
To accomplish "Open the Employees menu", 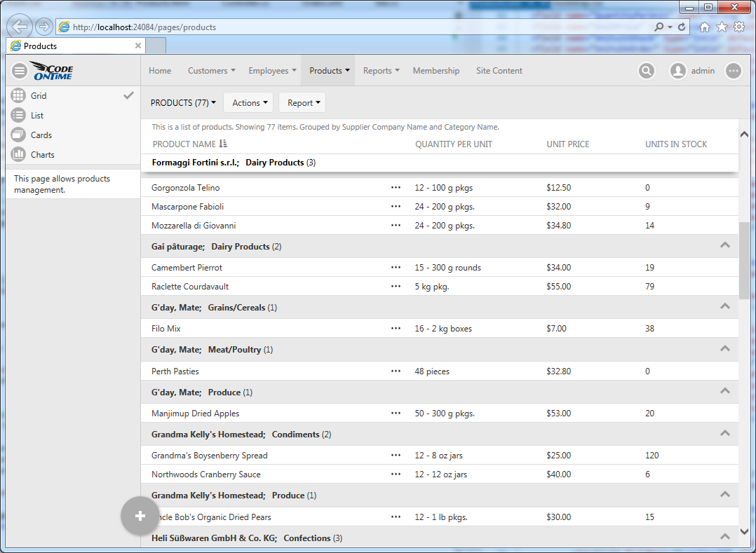I will pyautogui.click(x=272, y=71).
